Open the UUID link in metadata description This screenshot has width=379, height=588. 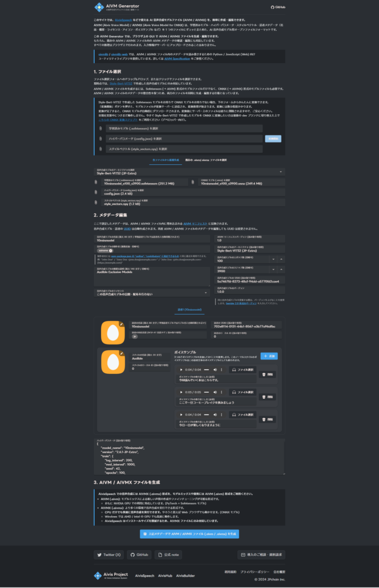click(x=127, y=229)
